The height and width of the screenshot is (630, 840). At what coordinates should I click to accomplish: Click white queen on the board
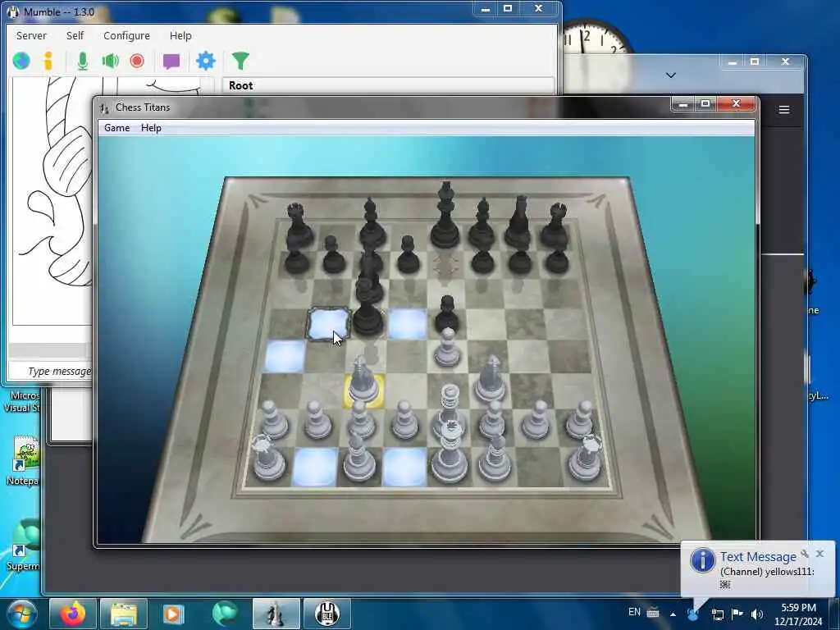click(450, 410)
